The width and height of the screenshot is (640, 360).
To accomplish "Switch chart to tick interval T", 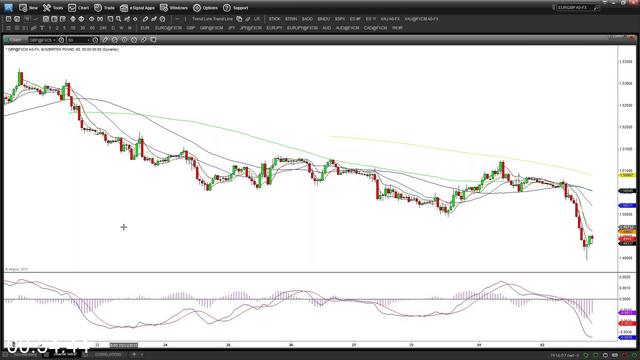I will (42, 28).
